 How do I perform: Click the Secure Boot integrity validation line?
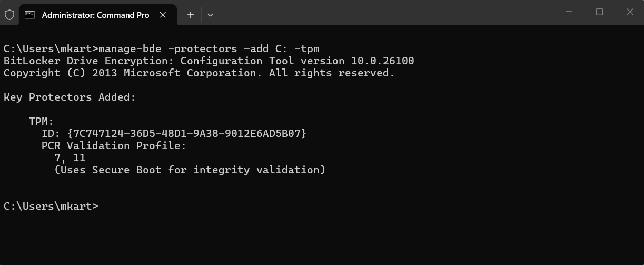click(x=190, y=170)
